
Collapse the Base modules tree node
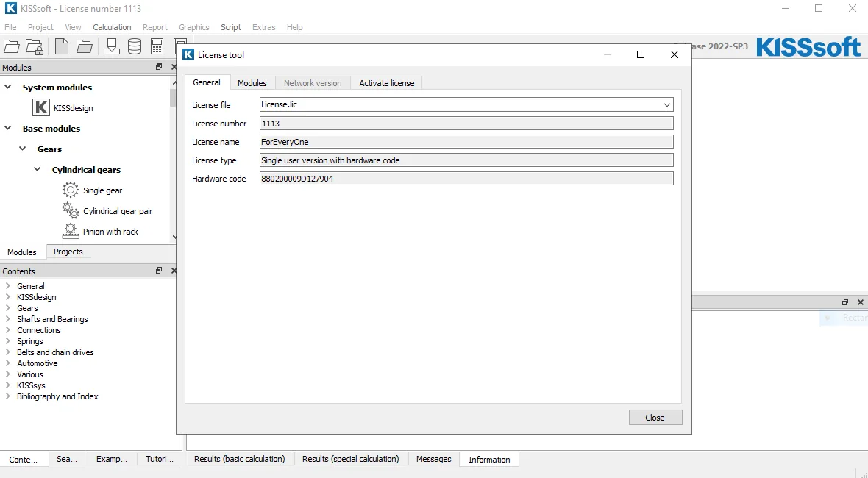pyautogui.click(x=8, y=128)
